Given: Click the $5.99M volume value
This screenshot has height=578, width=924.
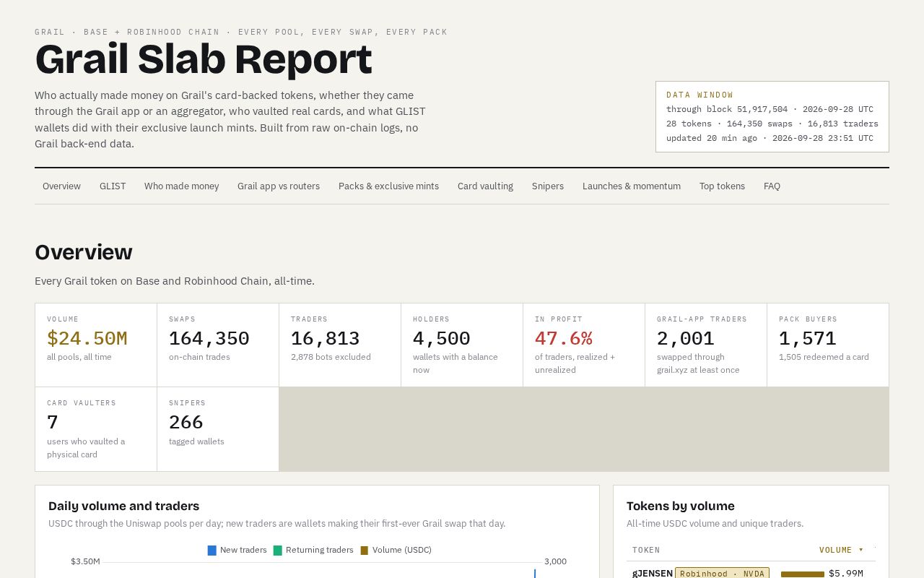Looking at the screenshot, I should click(x=845, y=573).
